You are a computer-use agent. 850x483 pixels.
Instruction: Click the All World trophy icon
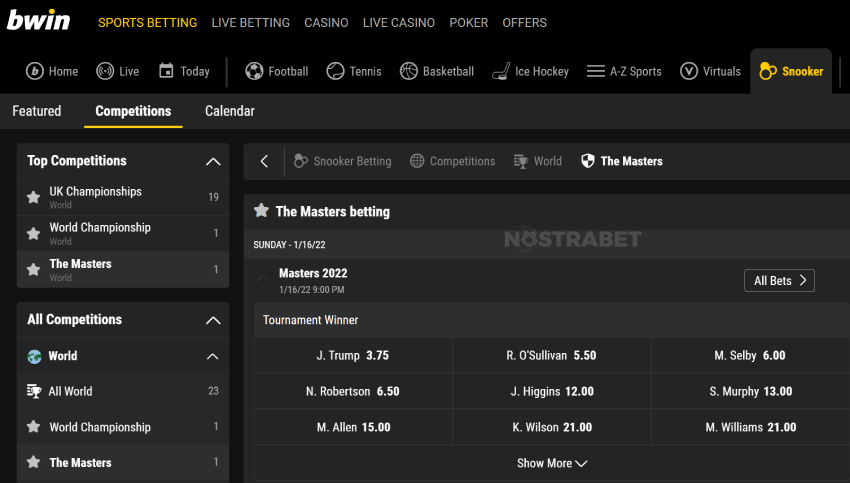tap(34, 391)
